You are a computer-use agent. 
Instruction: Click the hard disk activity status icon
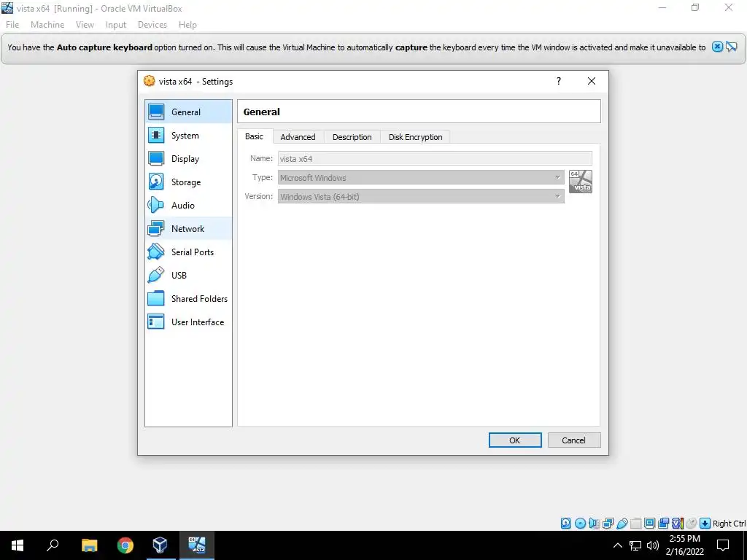[565, 524]
